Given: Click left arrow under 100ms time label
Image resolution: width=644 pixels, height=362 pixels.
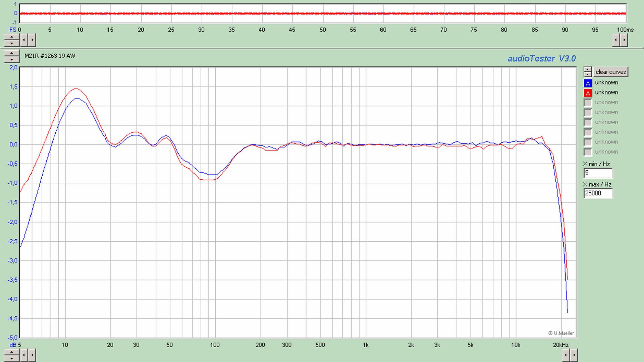Looking at the screenshot, I should 616,40.
